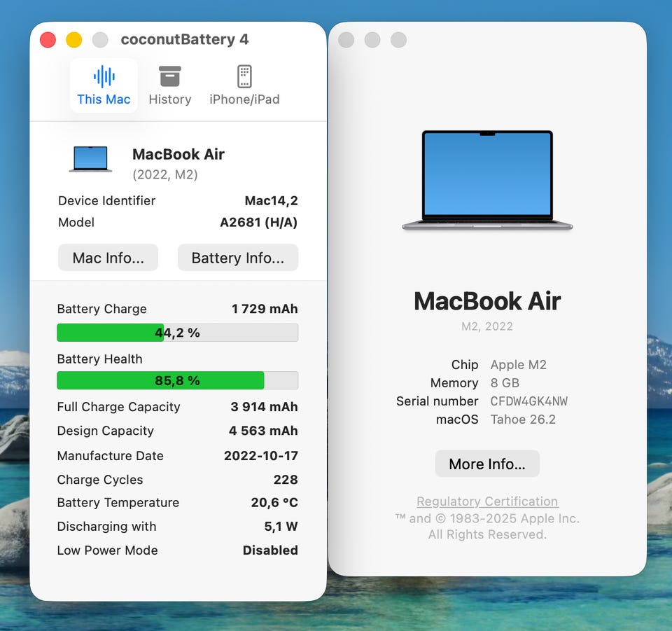This screenshot has width=672, height=631.
Task: Click the Disabled Low Power Mode value
Action: [x=270, y=550]
